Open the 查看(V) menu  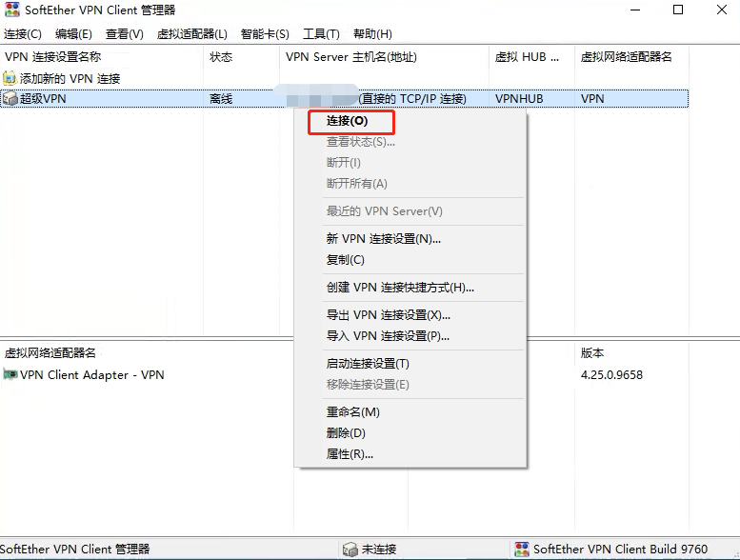click(x=125, y=34)
